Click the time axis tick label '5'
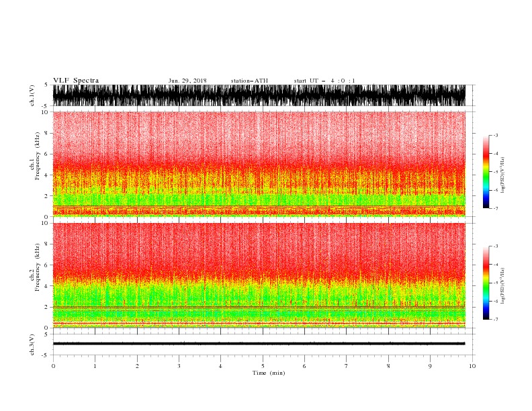Screen dimensions: 532x411 (263, 366)
